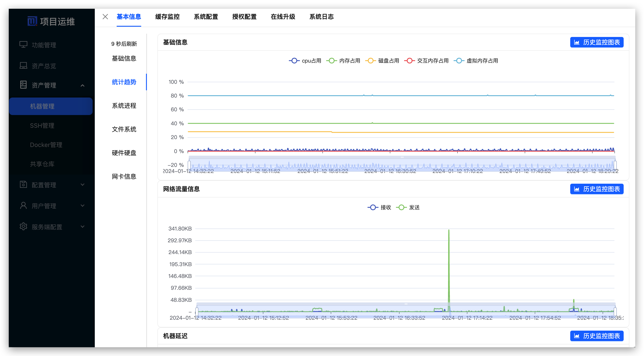
Task: Switch to the 缓存监控 tab
Action: pos(167,17)
